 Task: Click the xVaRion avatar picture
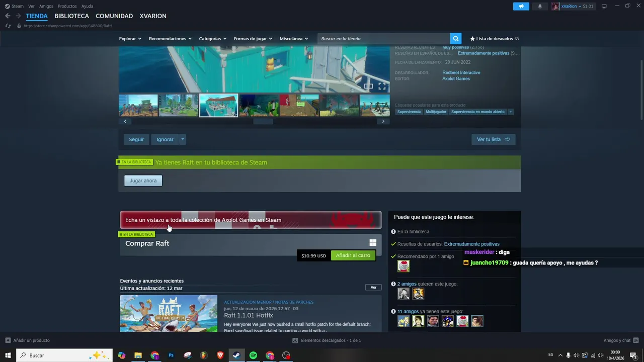[x=555, y=6]
